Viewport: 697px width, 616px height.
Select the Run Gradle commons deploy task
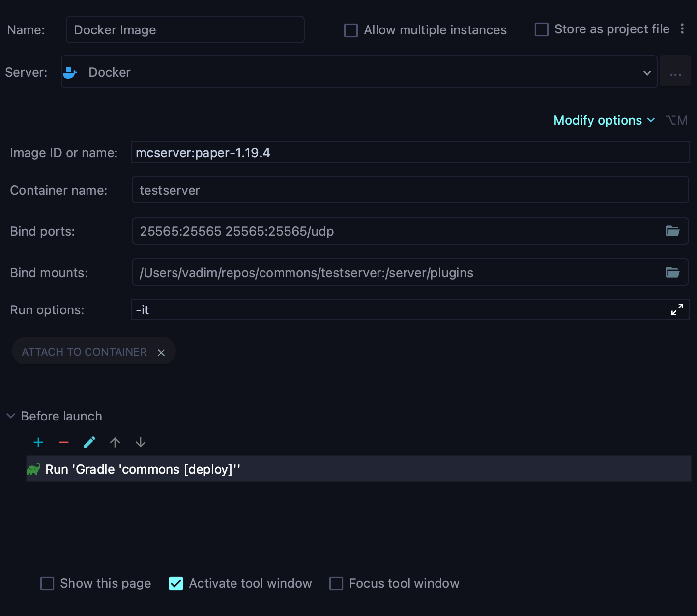point(358,469)
